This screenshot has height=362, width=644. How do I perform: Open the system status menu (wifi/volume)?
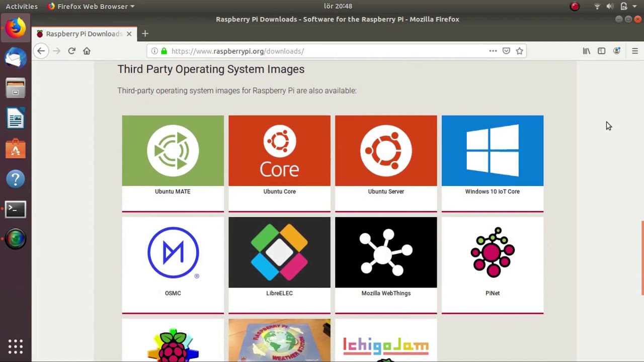coord(616,6)
